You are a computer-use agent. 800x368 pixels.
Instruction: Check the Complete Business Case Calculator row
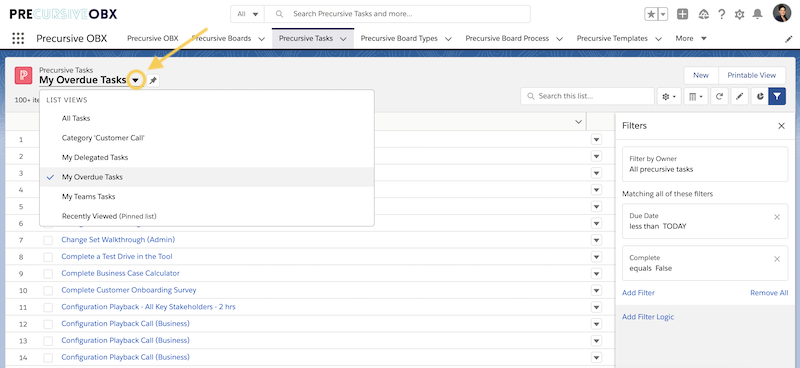pos(48,274)
